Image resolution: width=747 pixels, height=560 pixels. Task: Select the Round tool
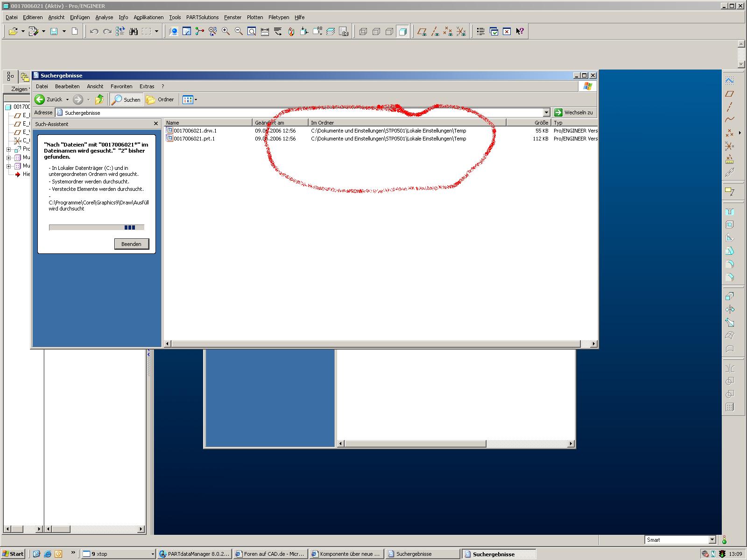coord(730,264)
